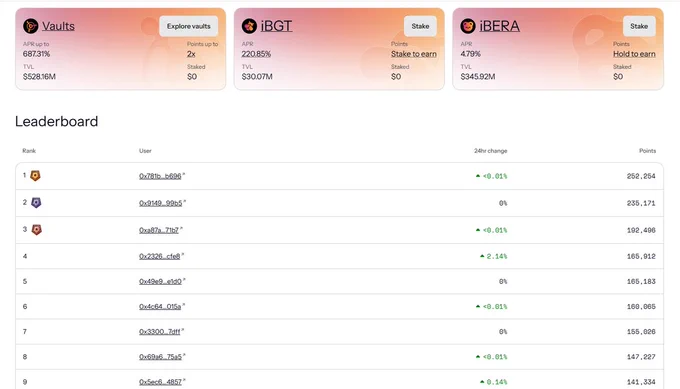680x389 pixels.
Task: Open the iBERA title link
Action: (500, 26)
